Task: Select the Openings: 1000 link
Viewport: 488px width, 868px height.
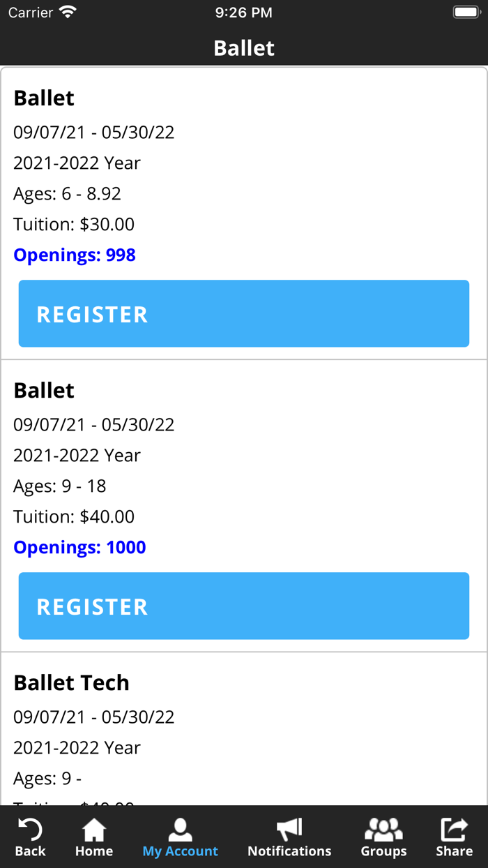Action: pyautogui.click(x=79, y=547)
